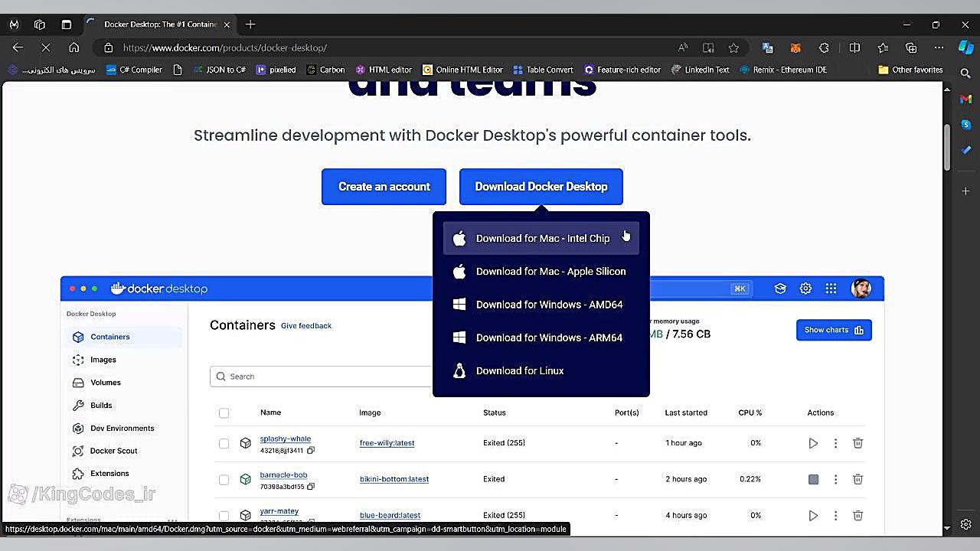
Task: Stop loading the page
Action: tap(46, 47)
